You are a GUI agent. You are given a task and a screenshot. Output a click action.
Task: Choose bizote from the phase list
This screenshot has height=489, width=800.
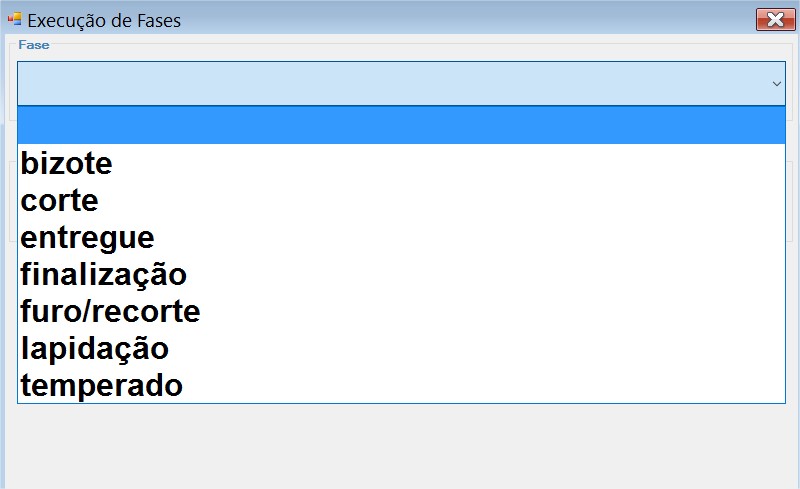click(x=402, y=163)
